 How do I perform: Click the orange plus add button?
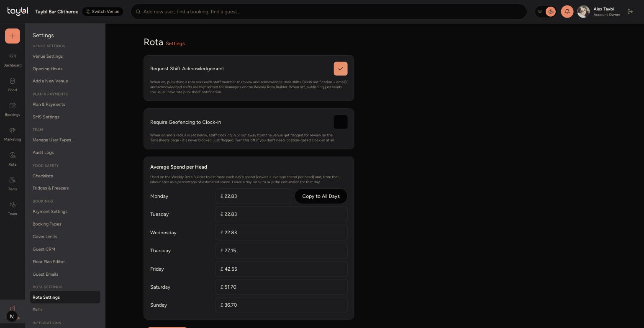(x=13, y=36)
